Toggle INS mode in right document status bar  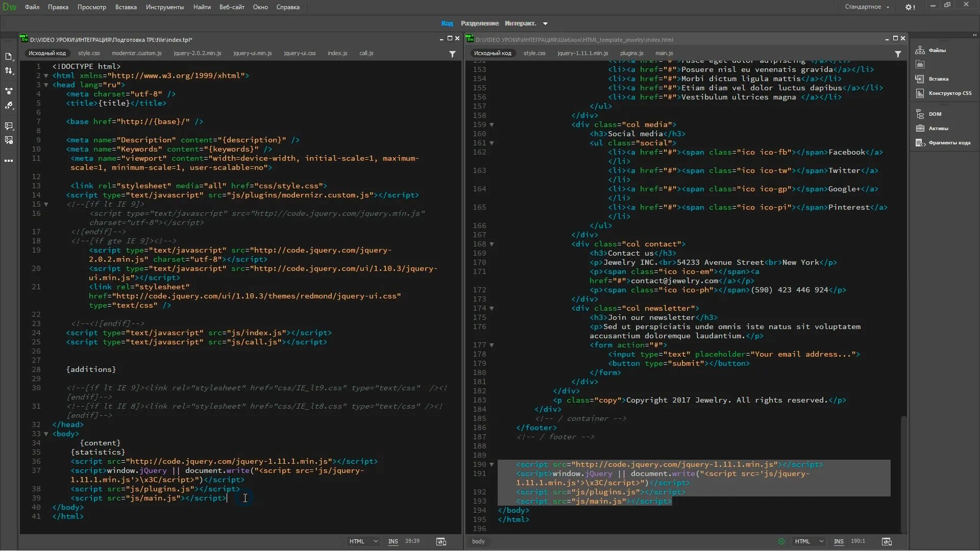point(839,541)
